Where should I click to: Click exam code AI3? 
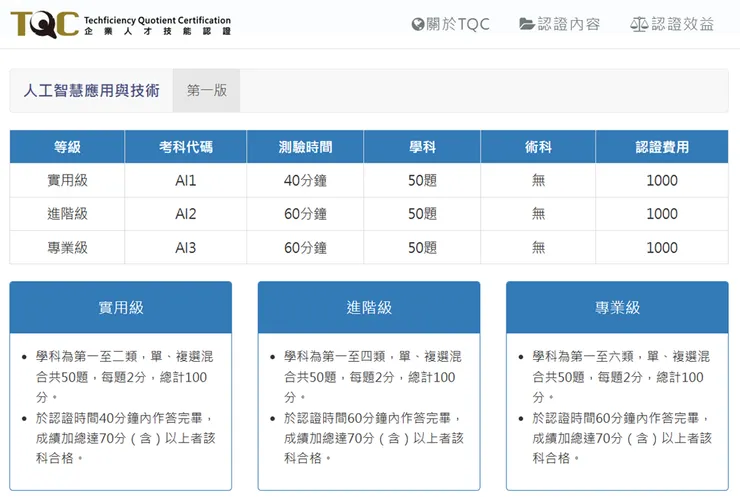coord(185,247)
